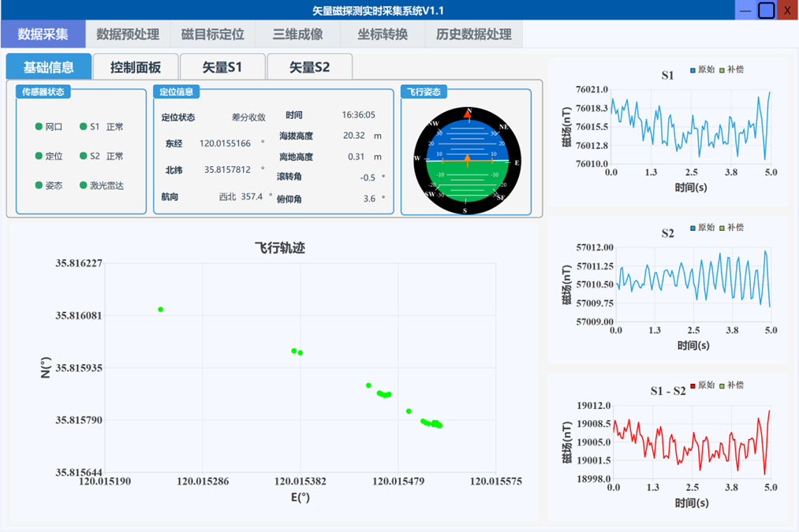This screenshot has width=799, height=532.
Task: Click the flight attitude compass gauge
Action: pos(467,160)
